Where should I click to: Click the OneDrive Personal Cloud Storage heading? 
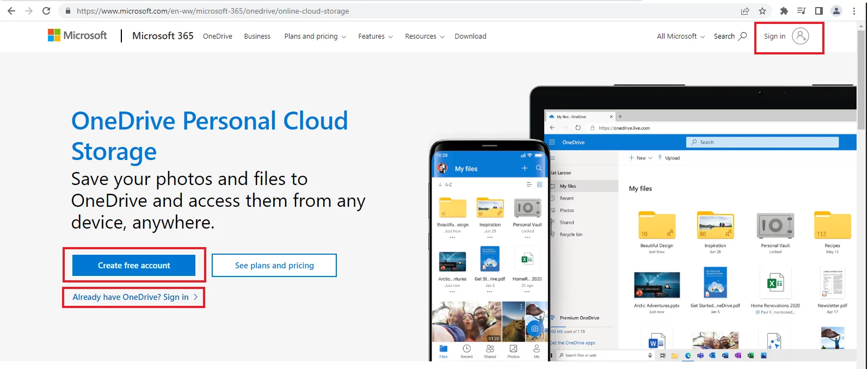(210, 136)
